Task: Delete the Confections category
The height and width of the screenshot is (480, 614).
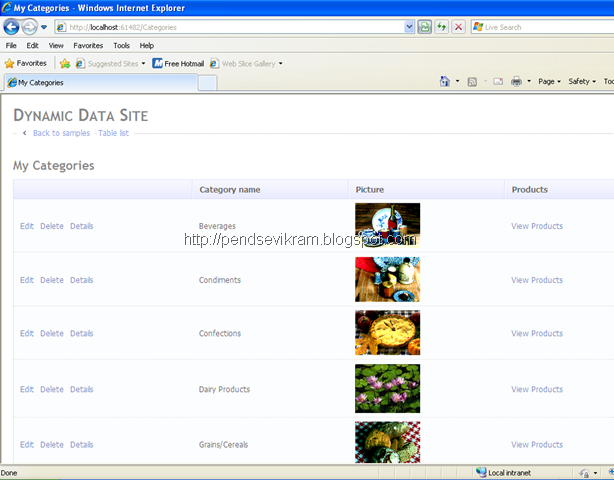Action: click(52, 333)
